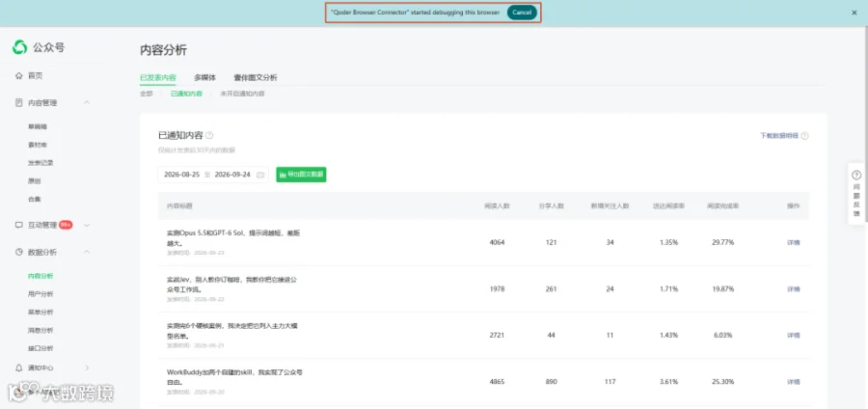Click the 890 shares value
This screenshot has height=409, width=868.
552,382
